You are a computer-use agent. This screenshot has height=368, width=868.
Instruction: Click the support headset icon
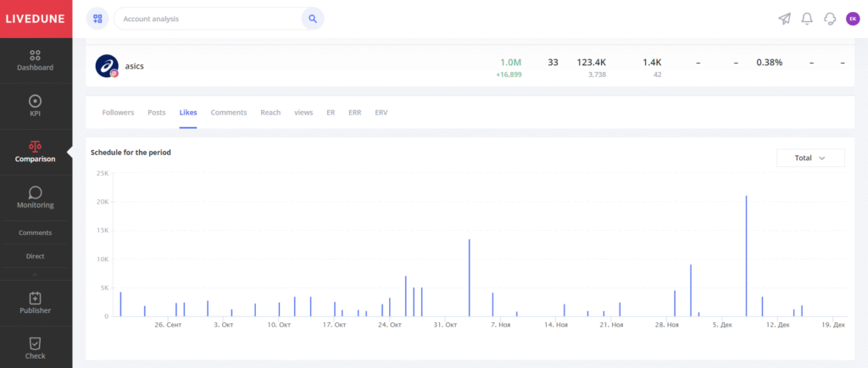pyautogui.click(x=830, y=19)
